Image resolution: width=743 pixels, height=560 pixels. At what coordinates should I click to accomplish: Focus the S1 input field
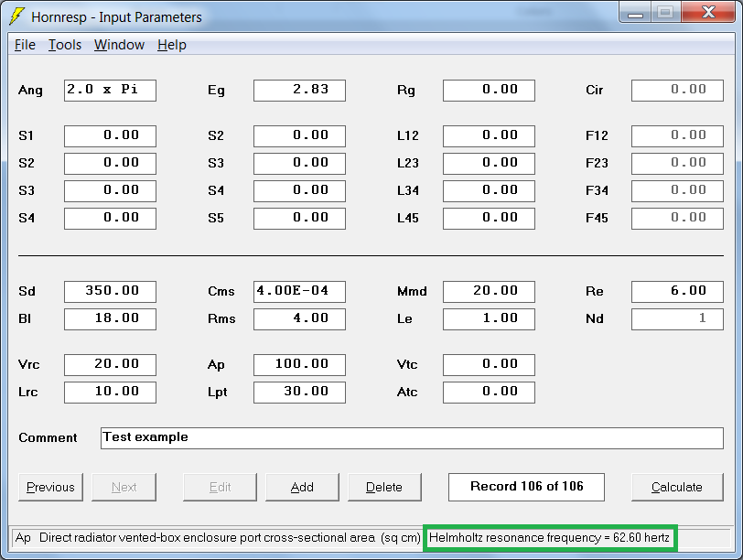tap(110, 136)
